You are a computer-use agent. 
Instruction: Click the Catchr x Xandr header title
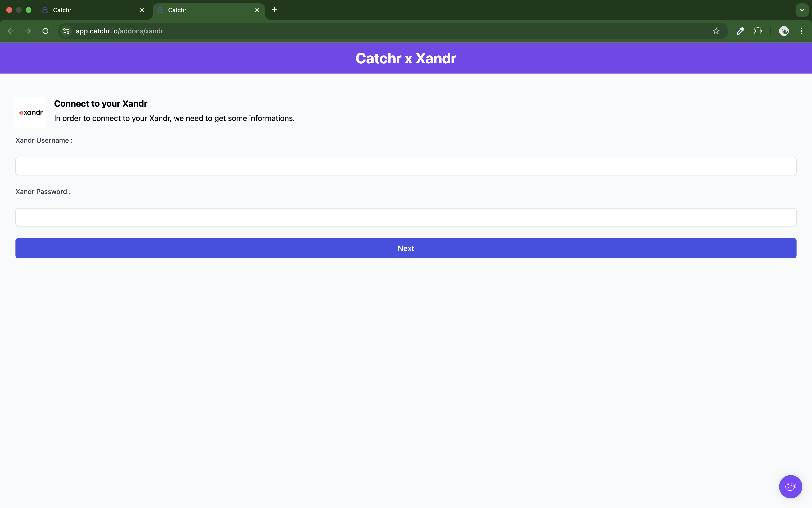tap(406, 58)
